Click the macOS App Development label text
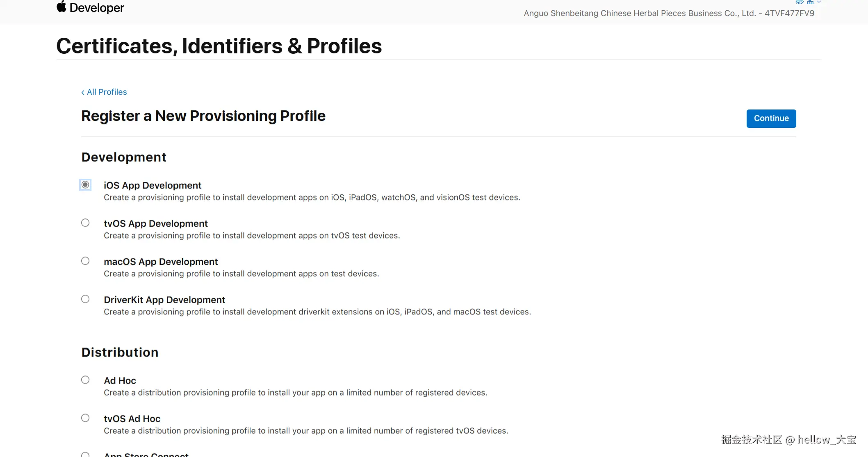Image resolution: width=868 pixels, height=457 pixels. pyautogui.click(x=161, y=261)
